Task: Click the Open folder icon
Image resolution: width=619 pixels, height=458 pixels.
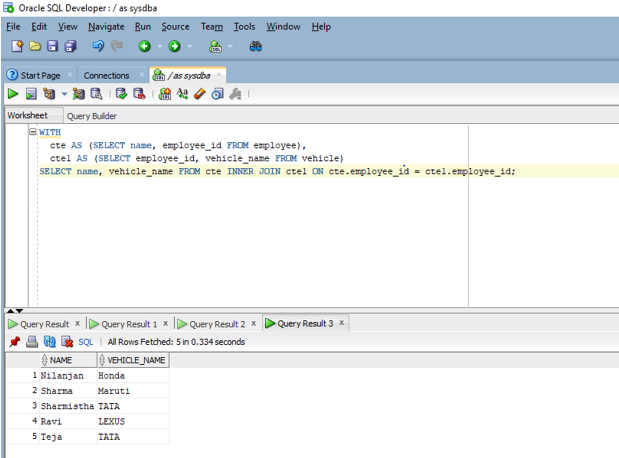Action: [35, 46]
